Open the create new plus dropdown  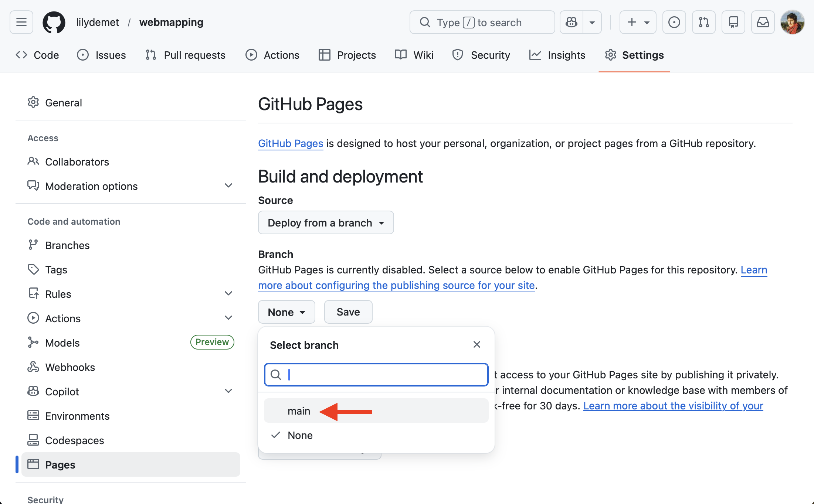click(638, 22)
